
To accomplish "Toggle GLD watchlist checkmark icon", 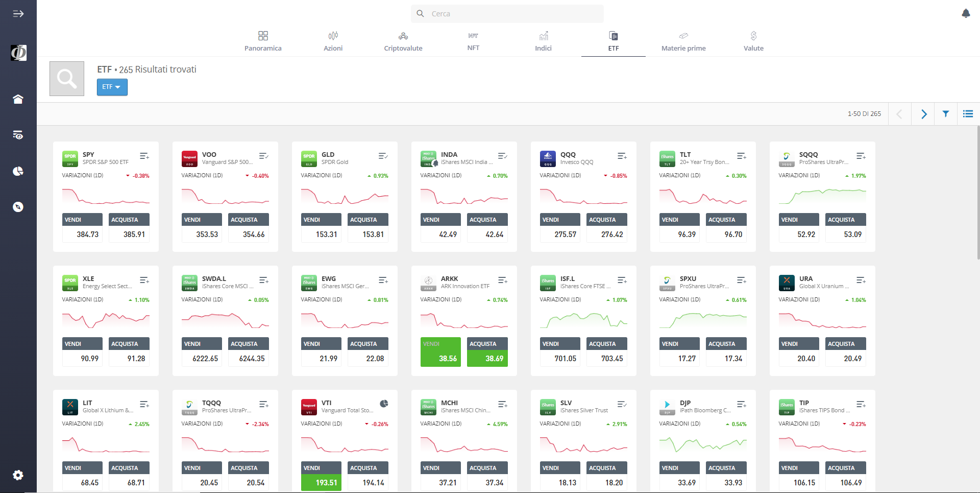I will pyautogui.click(x=383, y=156).
